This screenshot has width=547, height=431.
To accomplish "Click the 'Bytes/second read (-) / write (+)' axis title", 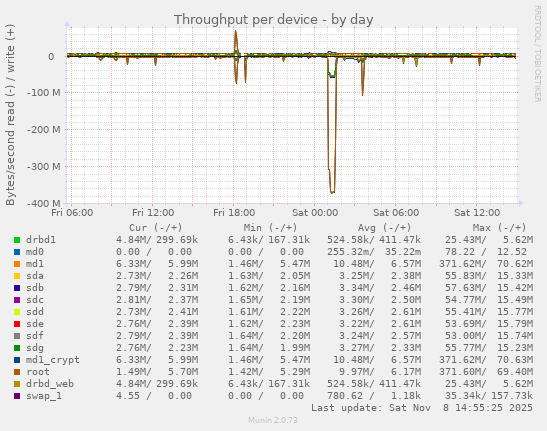I will coord(10,115).
